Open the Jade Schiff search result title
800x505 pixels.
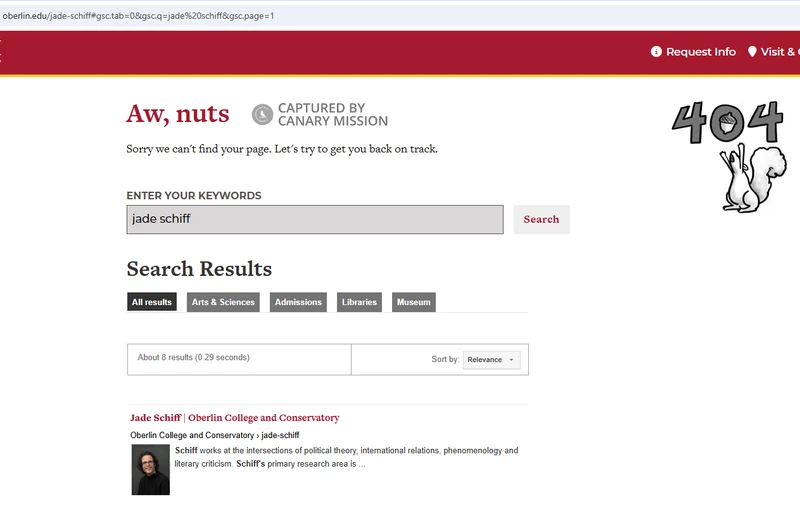(235, 418)
